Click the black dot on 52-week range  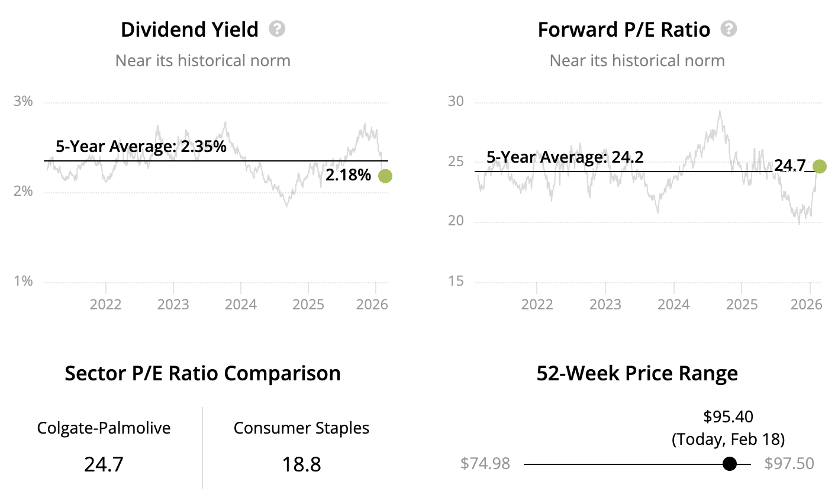730,464
